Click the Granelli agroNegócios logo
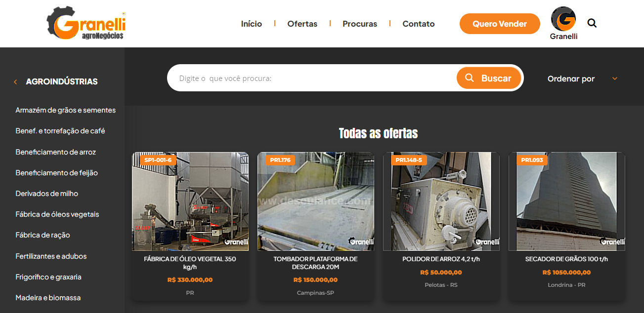The height and width of the screenshot is (313, 644). point(86,23)
